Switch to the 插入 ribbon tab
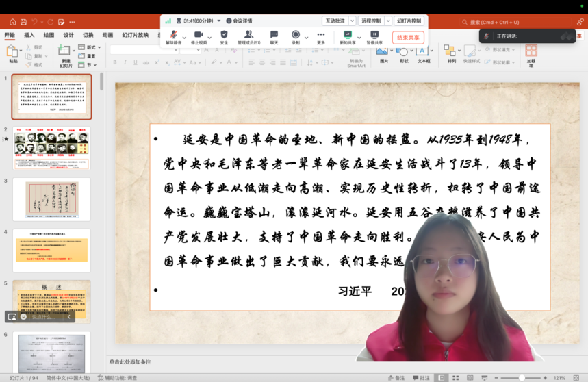This screenshot has width=588, height=382. [29, 35]
